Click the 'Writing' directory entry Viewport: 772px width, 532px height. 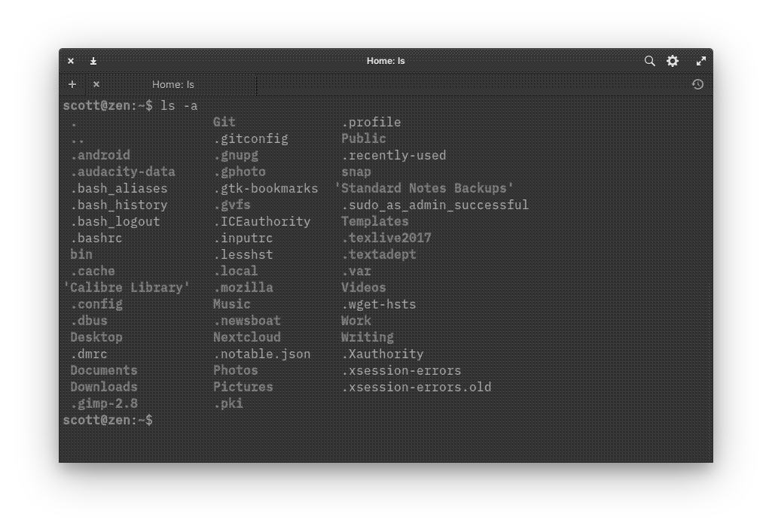coord(368,337)
